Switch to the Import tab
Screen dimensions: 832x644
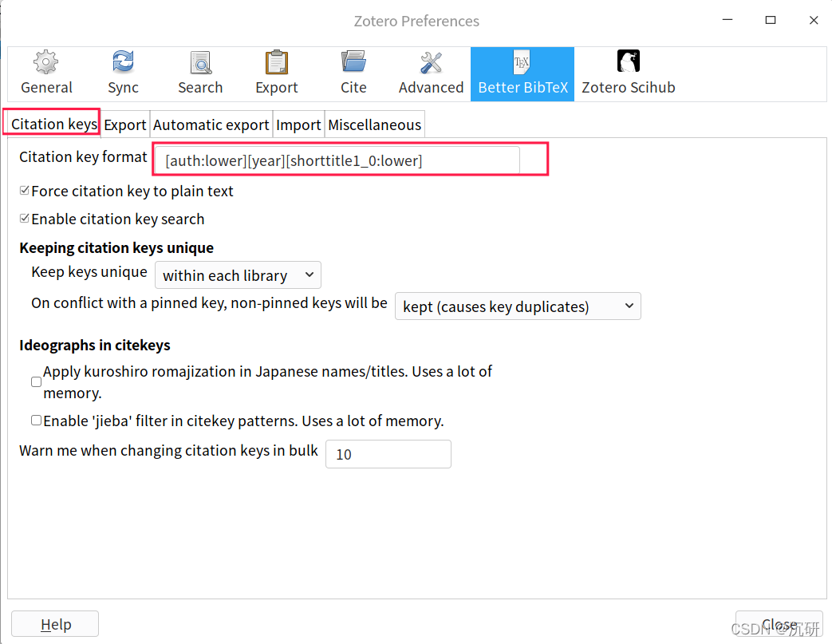tap(298, 124)
